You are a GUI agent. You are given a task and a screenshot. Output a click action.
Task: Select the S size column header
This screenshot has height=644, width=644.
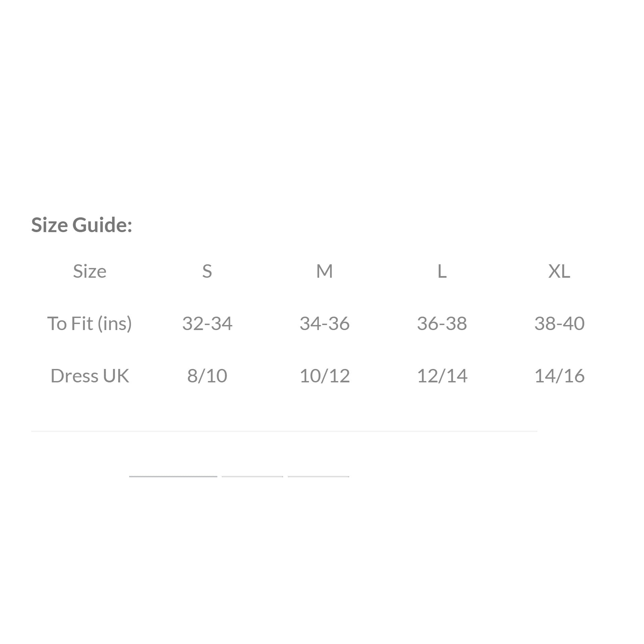coord(207,271)
